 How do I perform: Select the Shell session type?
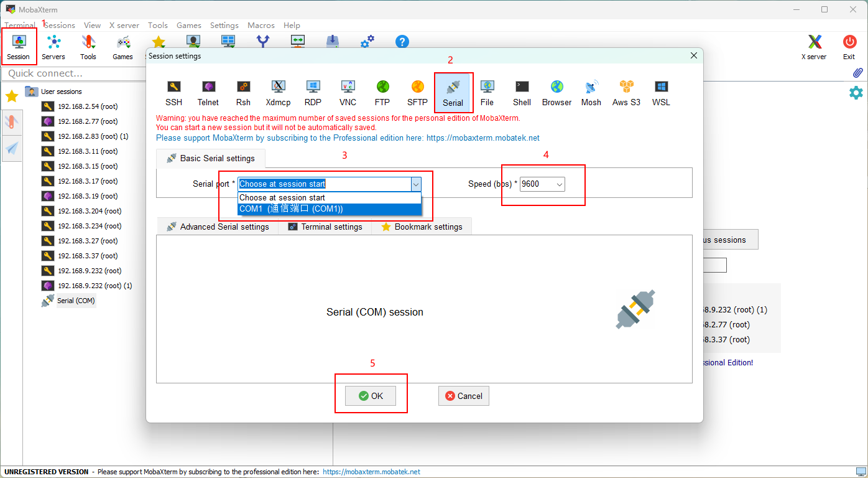point(522,93)
